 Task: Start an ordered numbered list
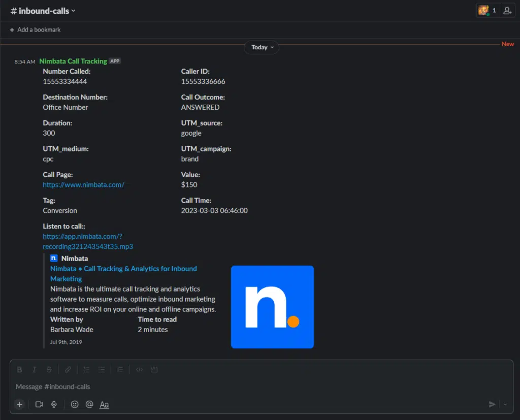click(86, 370)
